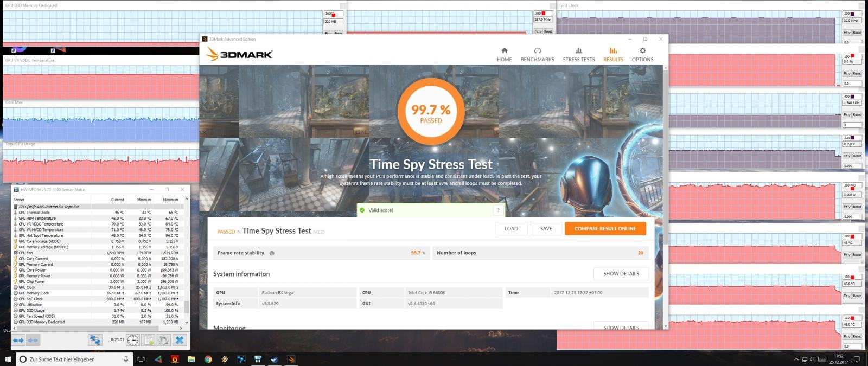Click the green valid score checkmark
This screenshot has width=868, height=366.
(362, 210)
